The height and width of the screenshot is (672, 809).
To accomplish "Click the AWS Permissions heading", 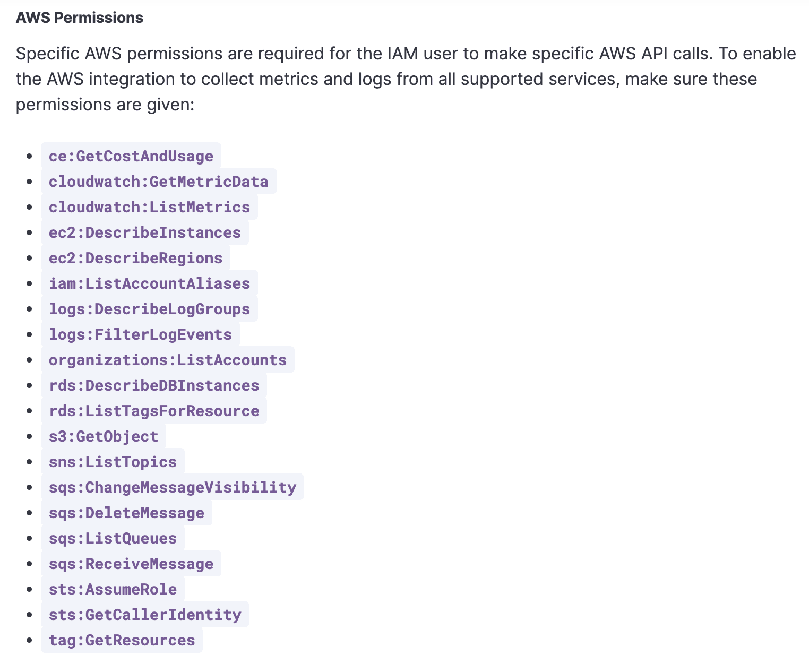I will tap(80, 18).
